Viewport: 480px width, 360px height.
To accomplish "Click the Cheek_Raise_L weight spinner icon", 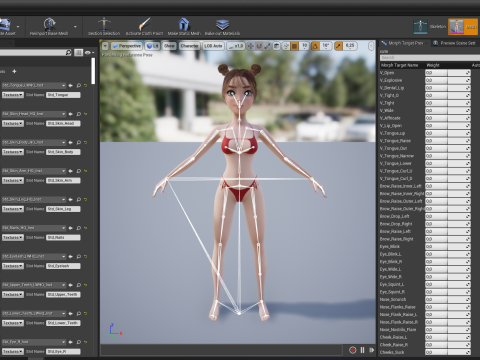I will (468, 337).
